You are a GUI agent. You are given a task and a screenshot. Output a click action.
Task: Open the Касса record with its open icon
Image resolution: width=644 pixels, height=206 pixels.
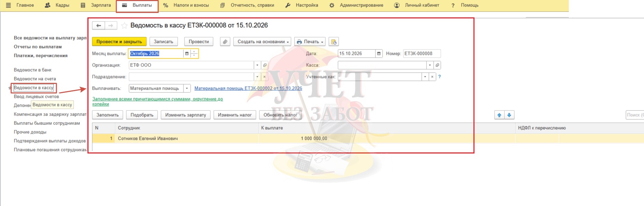(x=437, y=65)
